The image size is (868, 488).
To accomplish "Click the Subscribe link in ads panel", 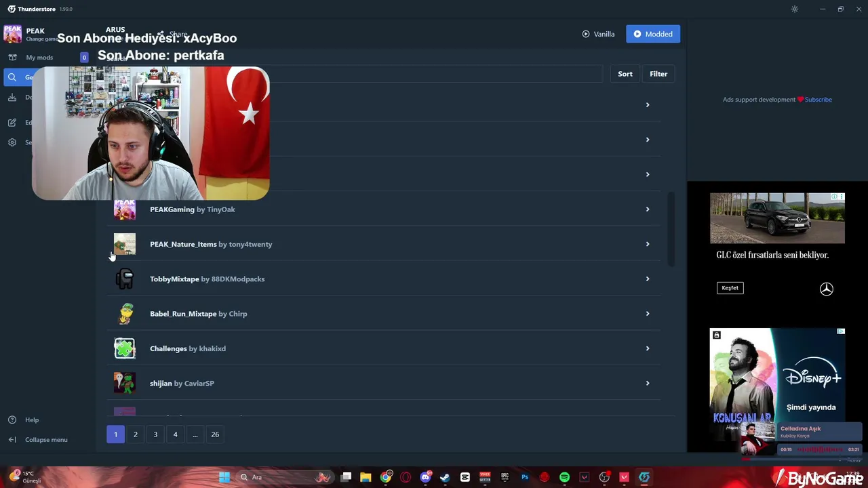I will (x=818, y=100).
